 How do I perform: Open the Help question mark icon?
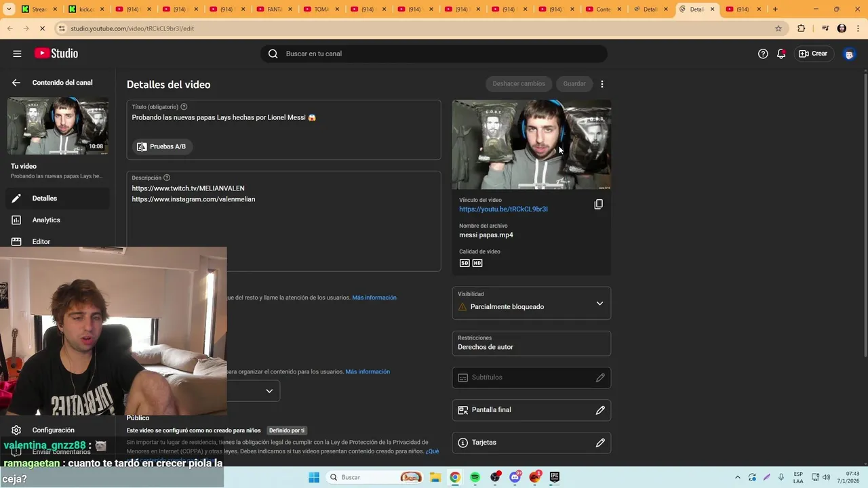coord(763,54)
